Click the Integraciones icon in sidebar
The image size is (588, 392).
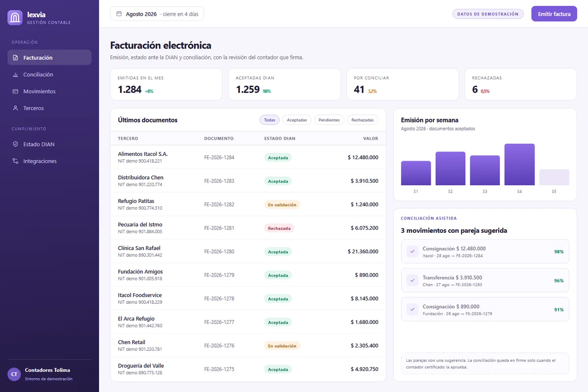point(15,161)
